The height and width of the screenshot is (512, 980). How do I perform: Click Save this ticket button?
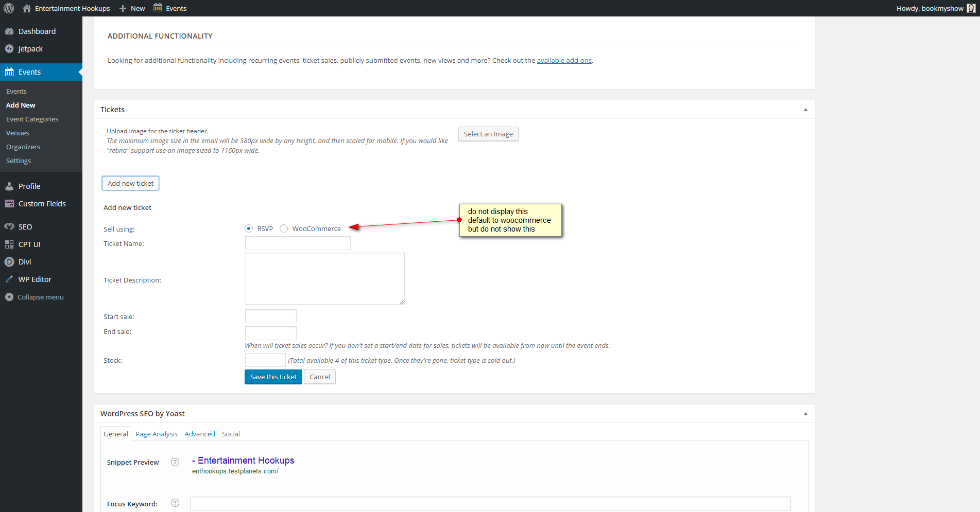(273, 377)
